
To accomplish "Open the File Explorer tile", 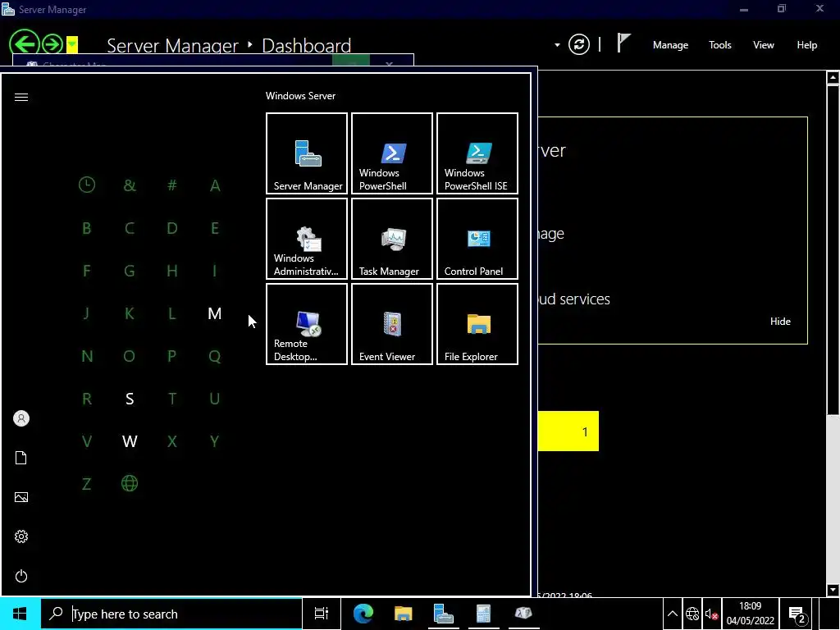I will click(x=477, y=324).
